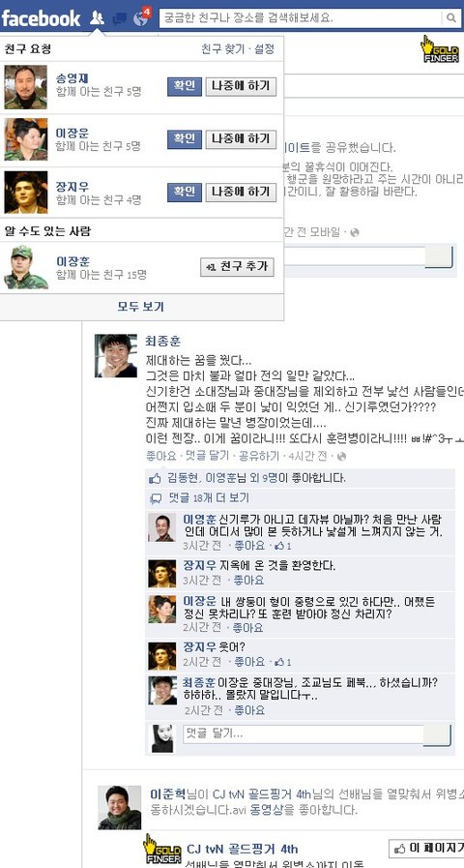Open 친구 찾기 link
Screen dimensions: 464x868
222,48
